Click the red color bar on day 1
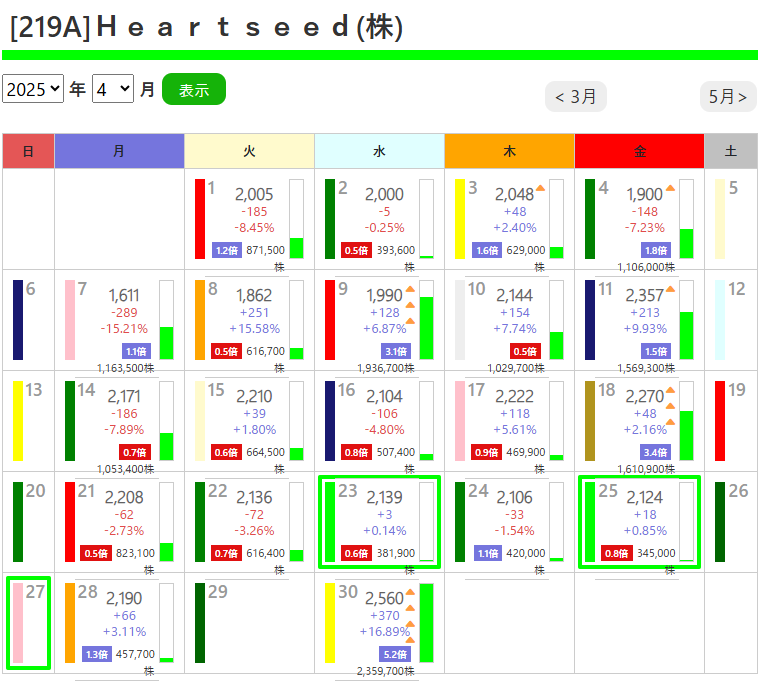Image resolution: width=776 pixels, height=682 pixels. pos(200,219)
